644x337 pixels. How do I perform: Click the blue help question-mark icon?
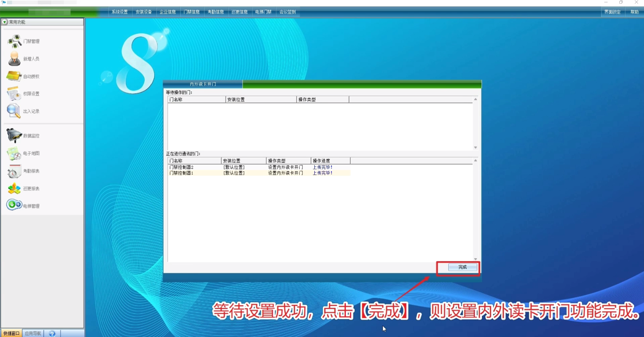(52, 334)
